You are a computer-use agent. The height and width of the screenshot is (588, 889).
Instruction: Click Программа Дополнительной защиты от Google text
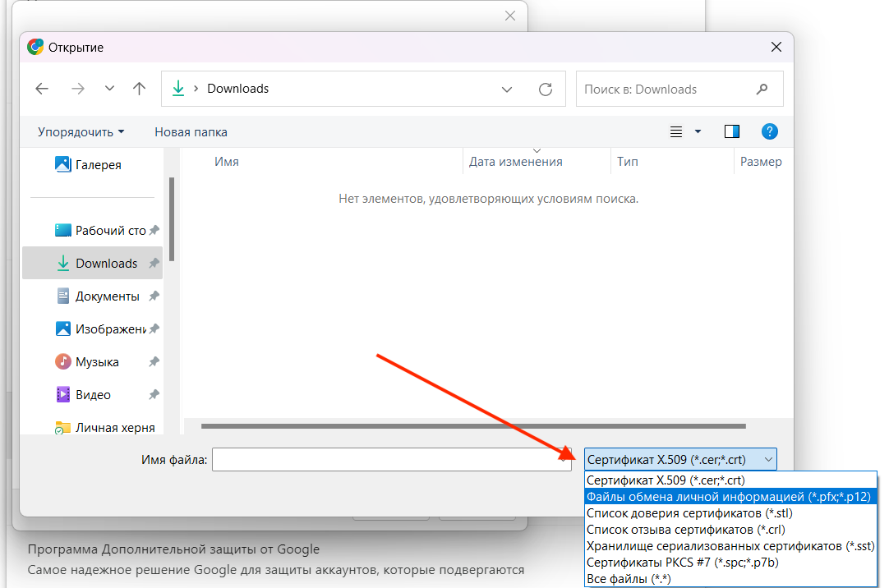click(x=173, y=549)
